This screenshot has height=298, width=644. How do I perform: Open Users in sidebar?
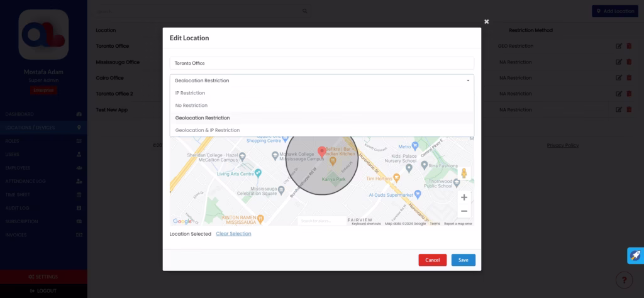[43, 154]
